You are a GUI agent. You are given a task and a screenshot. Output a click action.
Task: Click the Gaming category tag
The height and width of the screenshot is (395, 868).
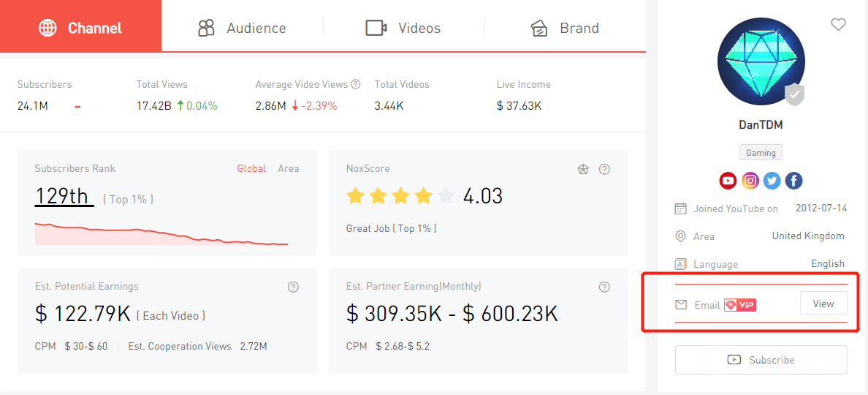pos(761,153)
